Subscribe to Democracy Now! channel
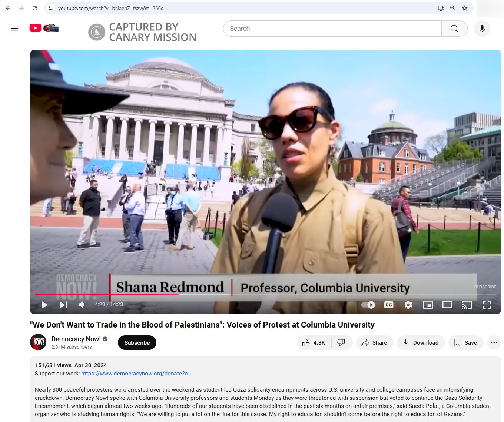This screenshot has width=504, height=422. point(137,343)
